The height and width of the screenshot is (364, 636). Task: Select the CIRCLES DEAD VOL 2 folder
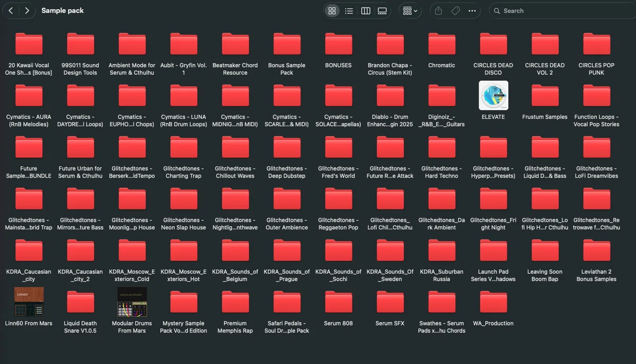545,45
